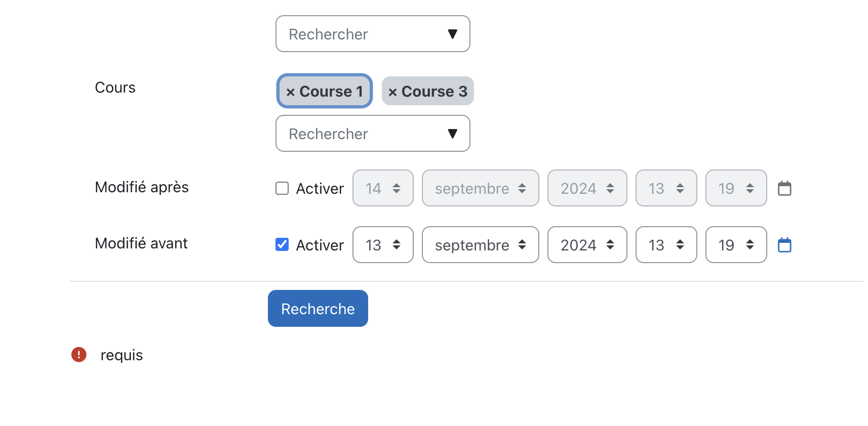The width and height of the screenshot is (868, 426).
Task: Open the Modifié avant year selector 2024
Action: [x=587, y=245]
